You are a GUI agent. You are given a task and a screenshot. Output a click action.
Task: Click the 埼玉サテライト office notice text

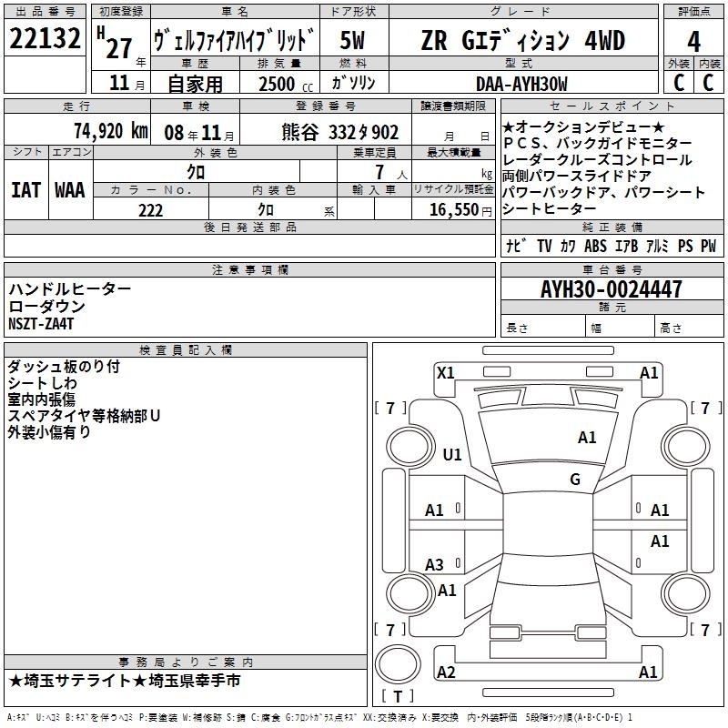[126, 681]
